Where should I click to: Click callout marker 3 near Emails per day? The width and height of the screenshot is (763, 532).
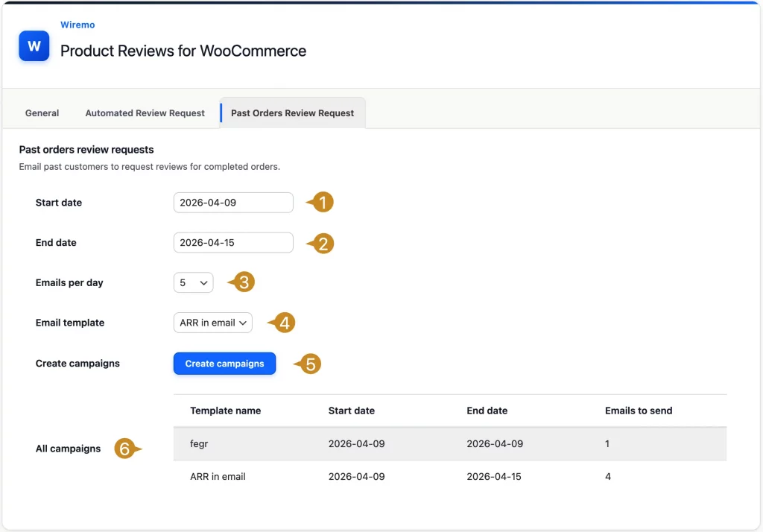[x=242, y=282]
